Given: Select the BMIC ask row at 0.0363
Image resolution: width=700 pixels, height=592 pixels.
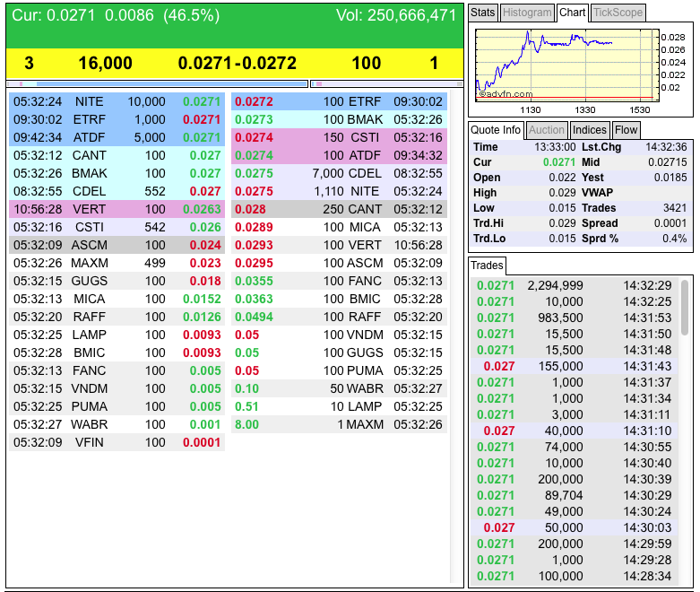Looking at the screenshot, I should click(339, 299).
